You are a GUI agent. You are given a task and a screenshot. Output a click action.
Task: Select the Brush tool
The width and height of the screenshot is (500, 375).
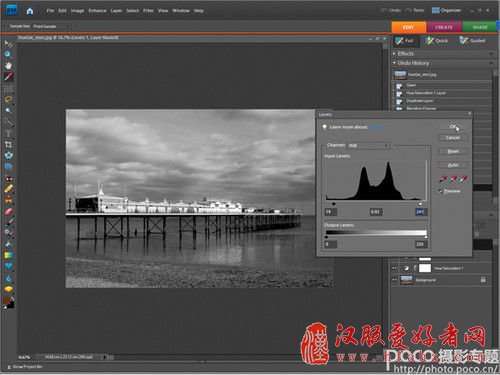click(8, 222)
